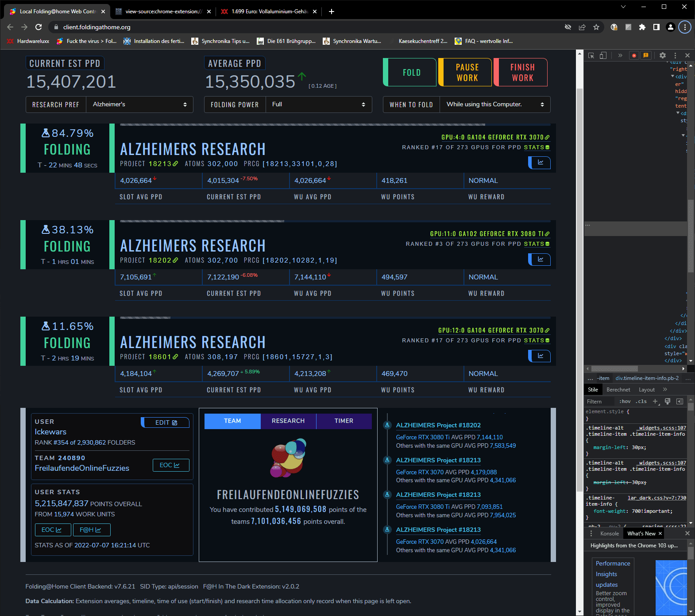Image resolution: width=695 pixels, height=616 pixels.
Task: Reload the Folding@home page
Action: (39, 27)
